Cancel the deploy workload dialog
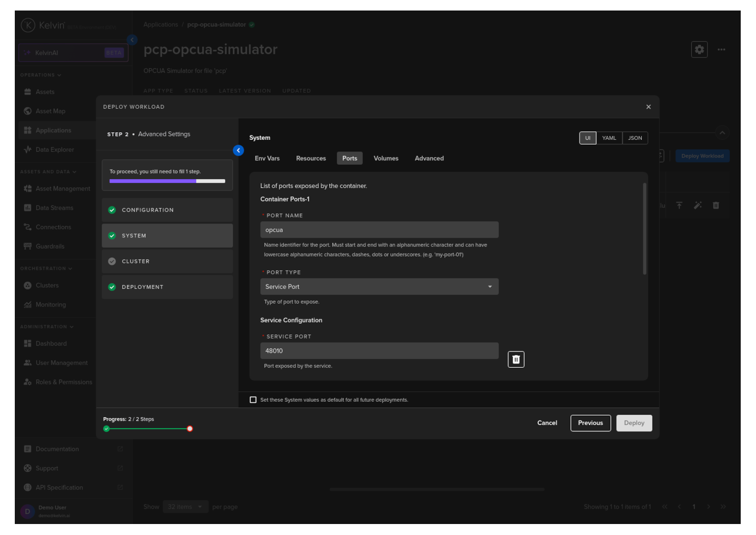The width and height of the screenshot is (756, 535). point(547,423)
